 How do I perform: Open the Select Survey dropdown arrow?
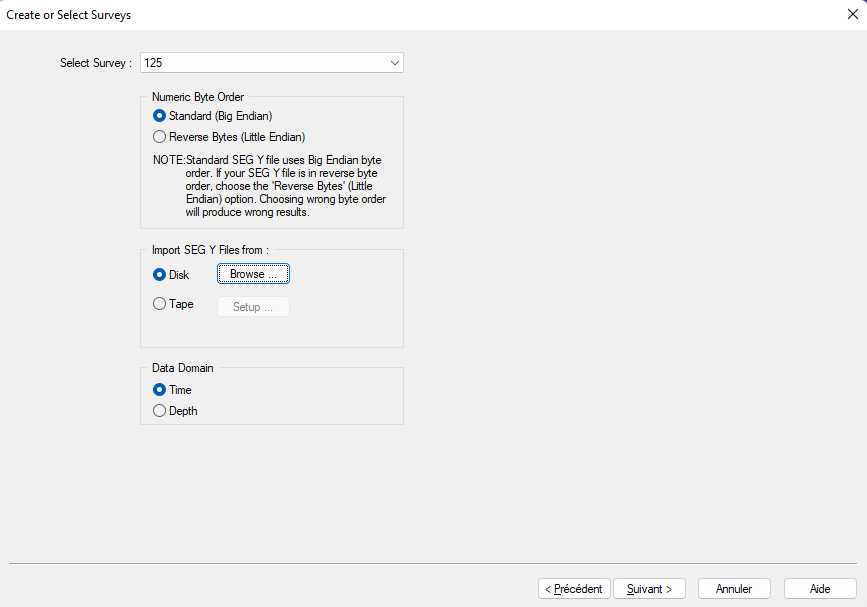[x=394, y=63]
